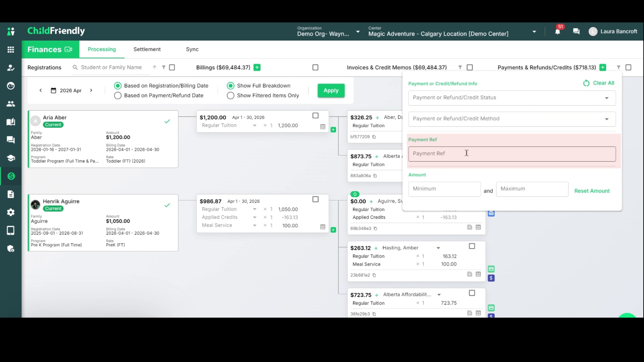Select billing amount $986.87
The width and height of the screenshot is (644, 362).
pos(211,201)
